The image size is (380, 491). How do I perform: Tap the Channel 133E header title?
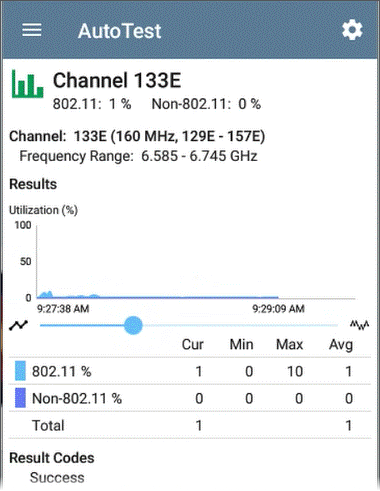coord(117,80)
